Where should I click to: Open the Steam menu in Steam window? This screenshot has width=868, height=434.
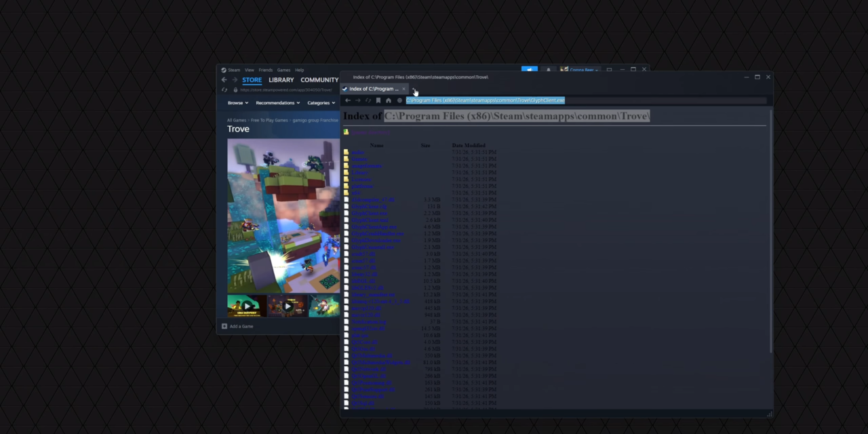click(x=234, y=70)
